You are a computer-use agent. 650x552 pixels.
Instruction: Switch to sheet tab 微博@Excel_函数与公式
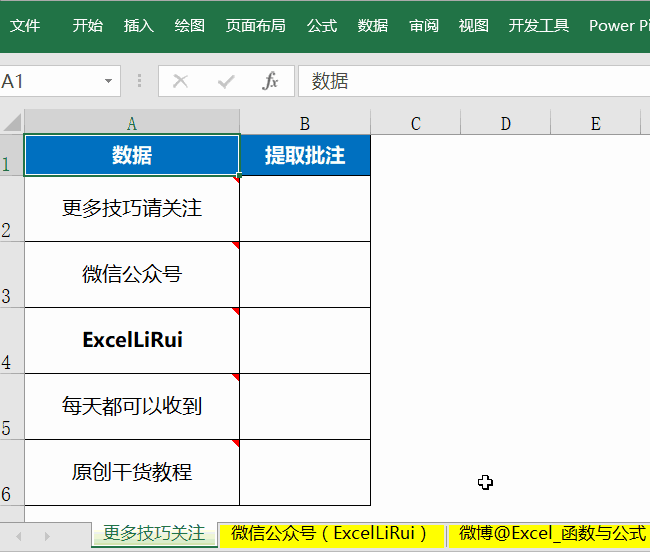point(551,533)
